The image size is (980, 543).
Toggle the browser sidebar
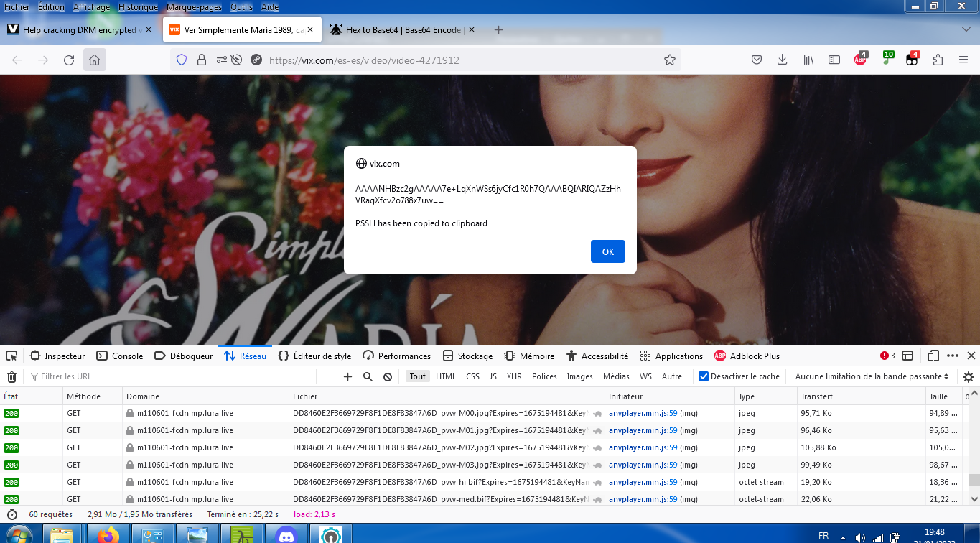coord(834,60)
